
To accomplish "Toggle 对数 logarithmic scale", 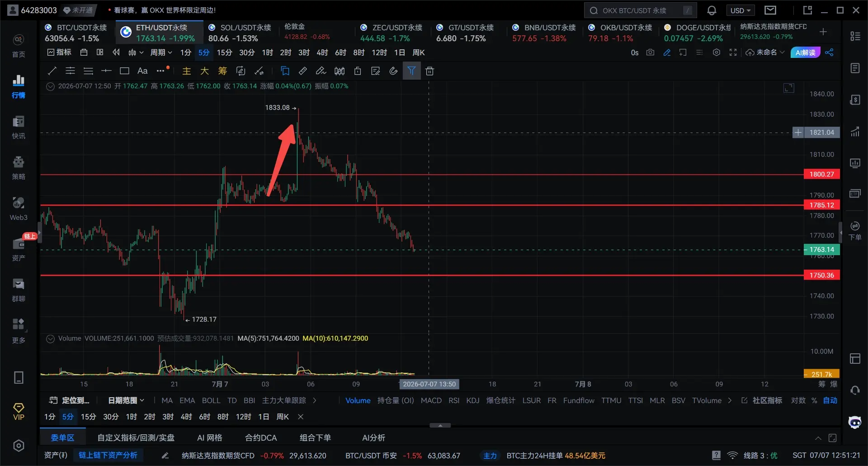I will [798, 400].
